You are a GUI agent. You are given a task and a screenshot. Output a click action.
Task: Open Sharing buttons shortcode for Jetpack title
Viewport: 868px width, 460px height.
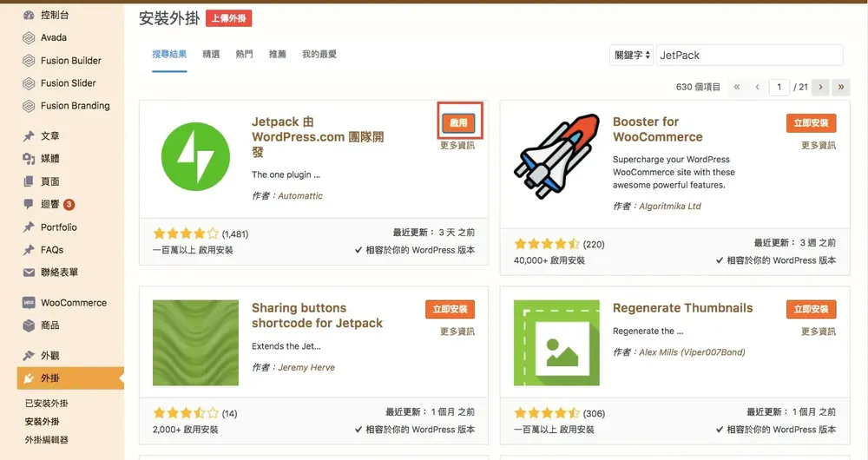coord(317,316)
